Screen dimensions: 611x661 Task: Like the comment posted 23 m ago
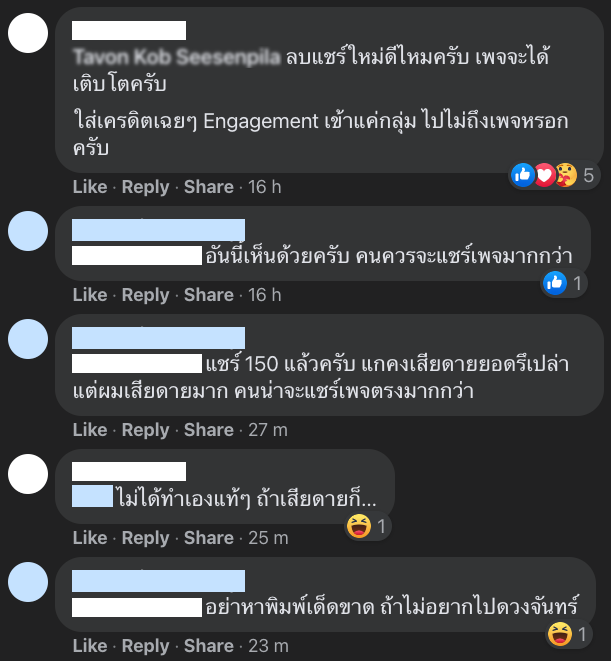tap(90, 646)
